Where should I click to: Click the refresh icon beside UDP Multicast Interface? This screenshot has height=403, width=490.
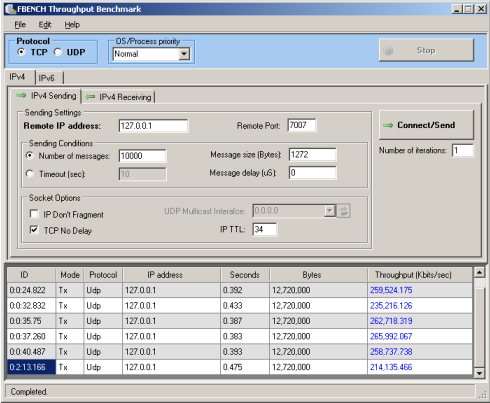pos(344,211)
